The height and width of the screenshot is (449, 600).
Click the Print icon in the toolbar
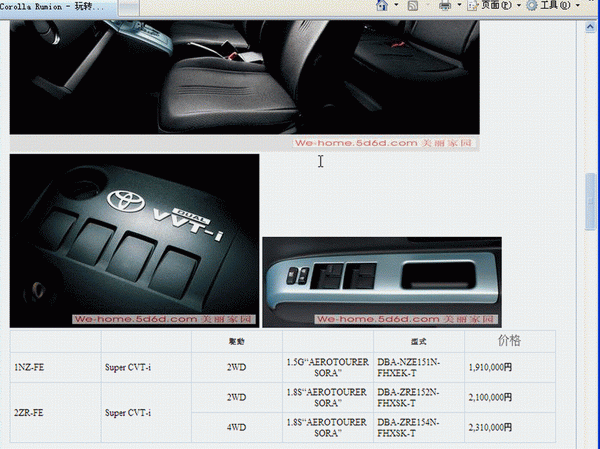coord(445,5)
